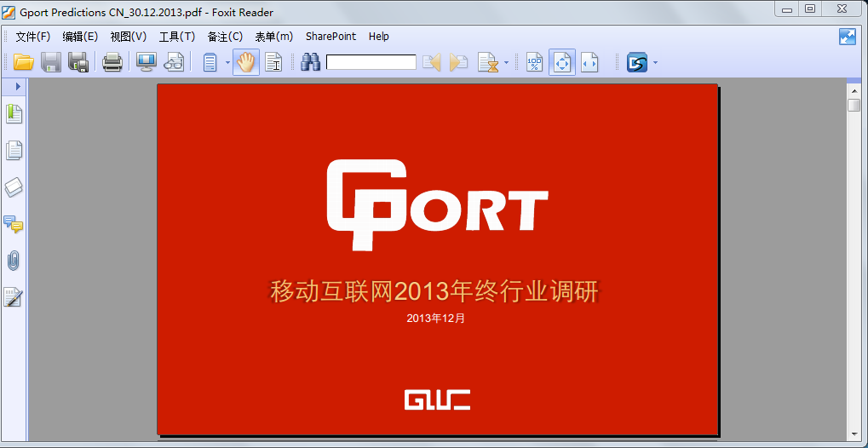This screenshot has height=448, width=868.
Task: Open dropdown beside the blue S icon
Action: (655, 62)
